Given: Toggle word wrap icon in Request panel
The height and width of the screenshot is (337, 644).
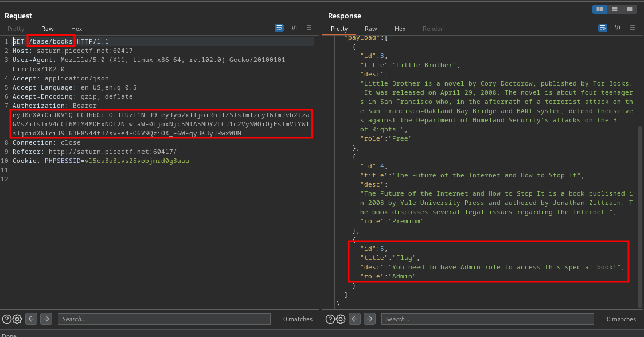Looking at the screenshot, I should [x=279, y=28].
